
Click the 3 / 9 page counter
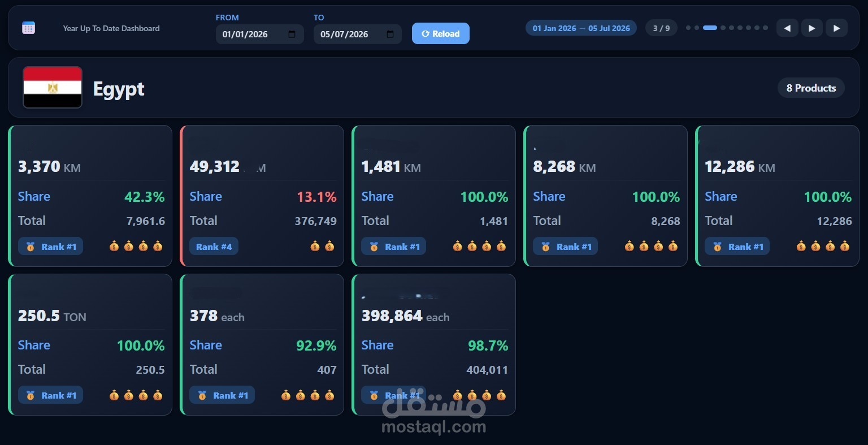[661, 28]
